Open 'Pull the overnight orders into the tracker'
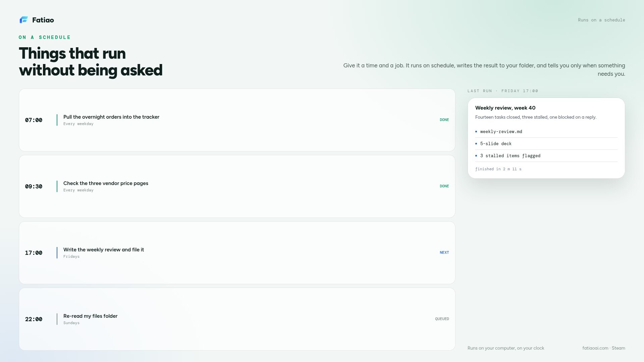 [111, 117]
